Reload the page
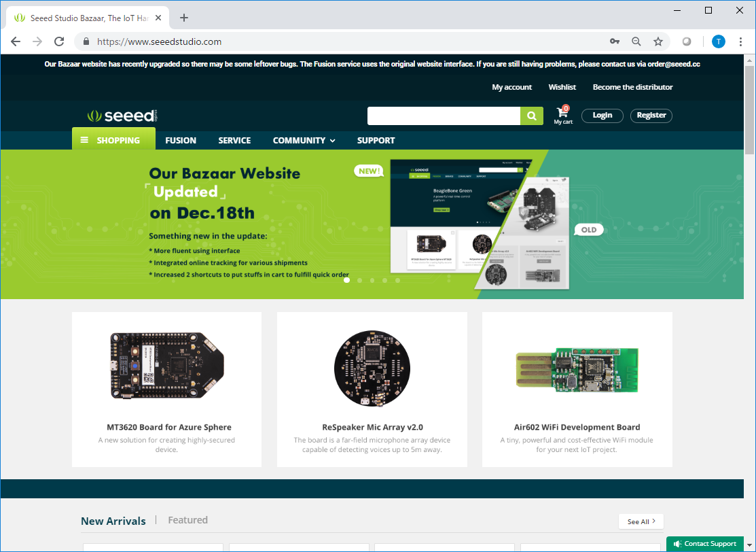This screenshot has width=756, height=552. click(59, 41)
